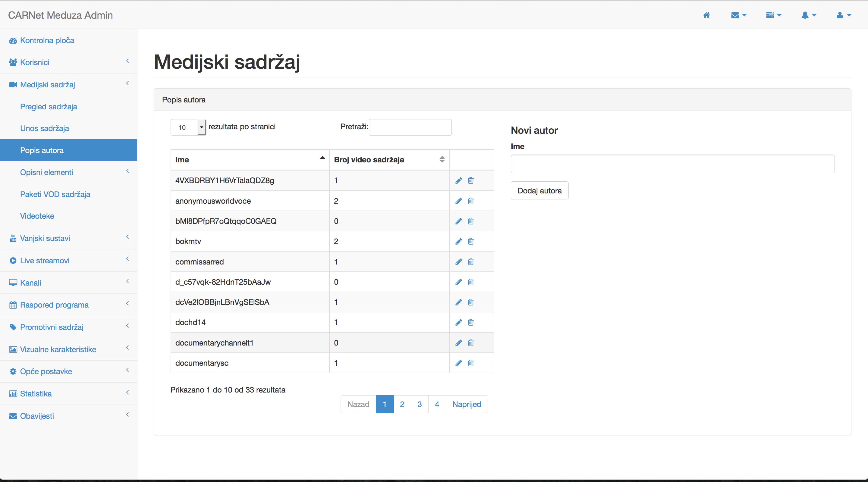Go to pagination page 4
The height and width of the screenshot is (482, 868).
[x=437, y=404]
